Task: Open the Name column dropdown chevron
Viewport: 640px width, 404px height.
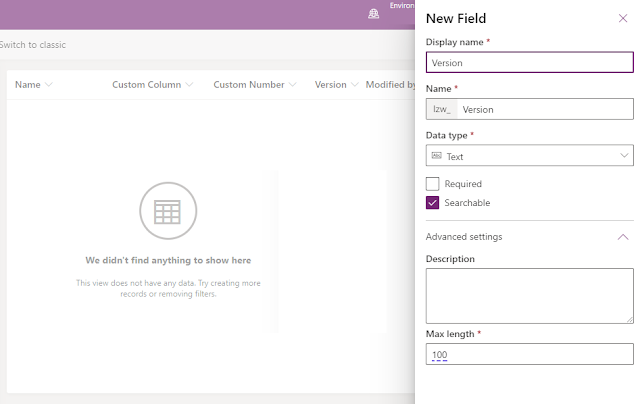Action: (49, 85)
